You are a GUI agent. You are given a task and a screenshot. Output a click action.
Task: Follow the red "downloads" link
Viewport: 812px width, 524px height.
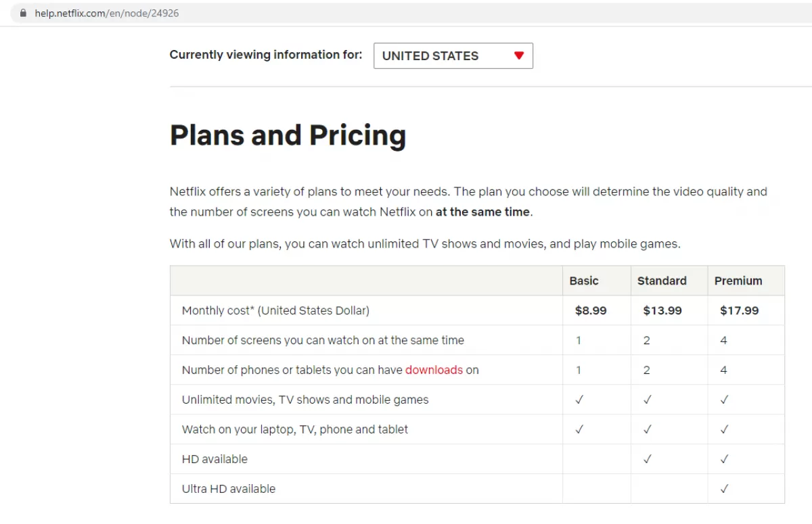pyautogui.click(x=434, y=370)
